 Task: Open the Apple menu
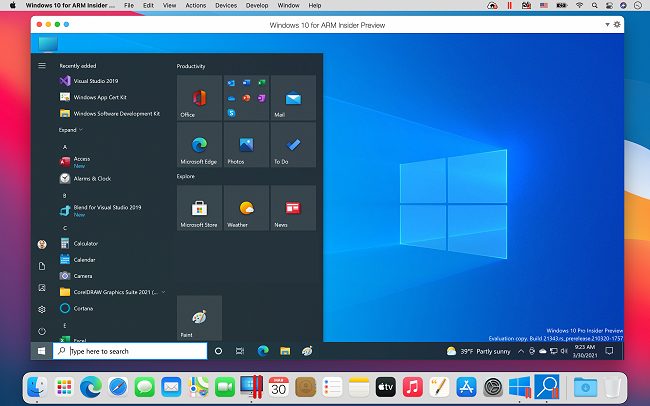pos(12,5)
